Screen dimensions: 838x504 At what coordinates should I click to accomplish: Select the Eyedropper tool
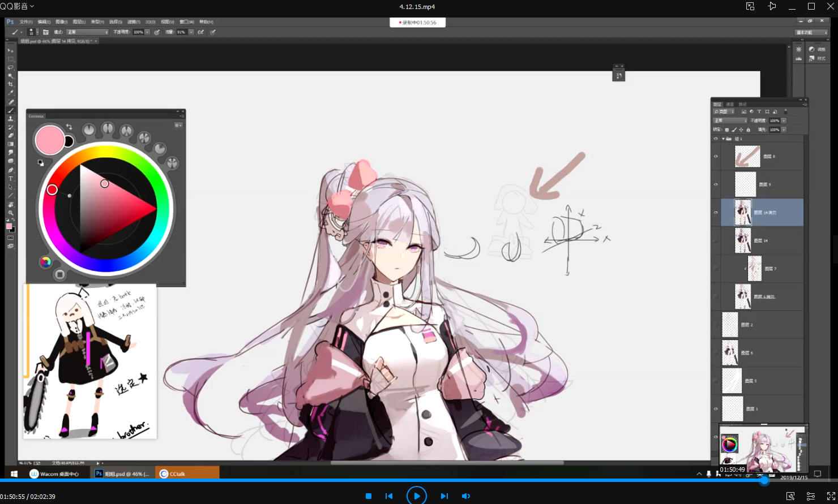[10, 93]
